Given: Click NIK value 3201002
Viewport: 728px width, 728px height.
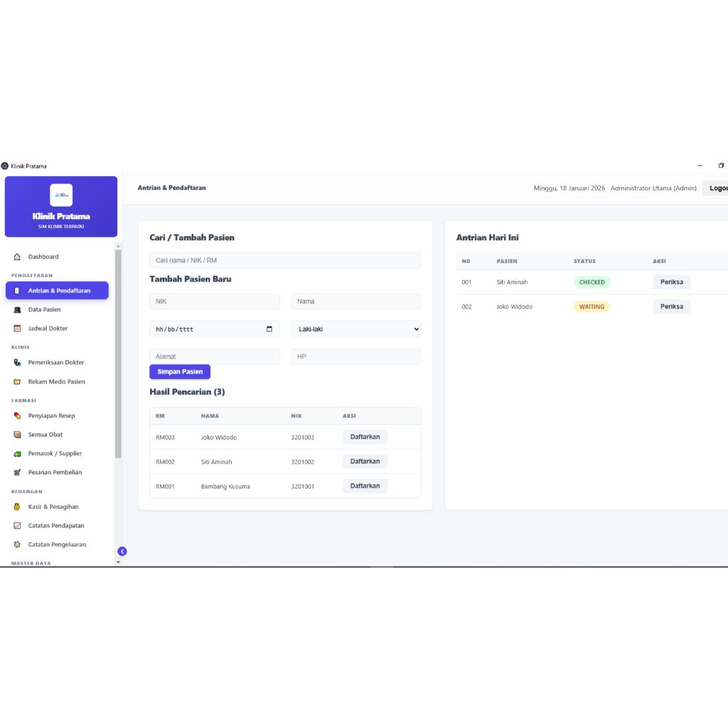Looking at the screenshot, I should coord(303,462).
